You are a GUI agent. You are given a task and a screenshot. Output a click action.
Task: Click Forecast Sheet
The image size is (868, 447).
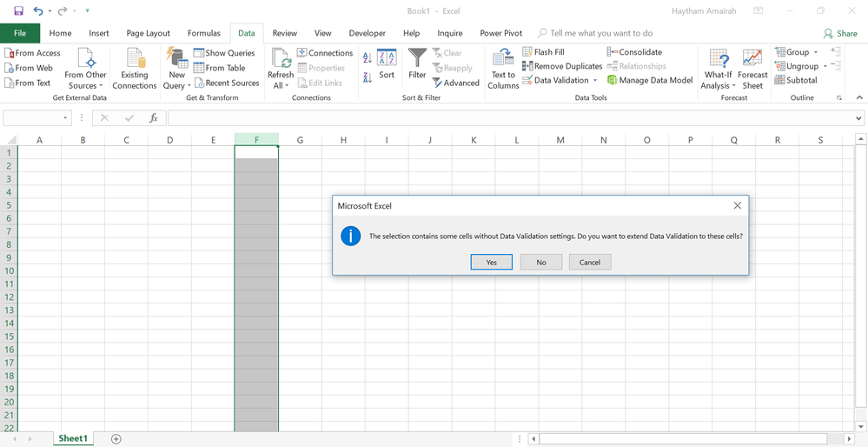coord(752,69)
